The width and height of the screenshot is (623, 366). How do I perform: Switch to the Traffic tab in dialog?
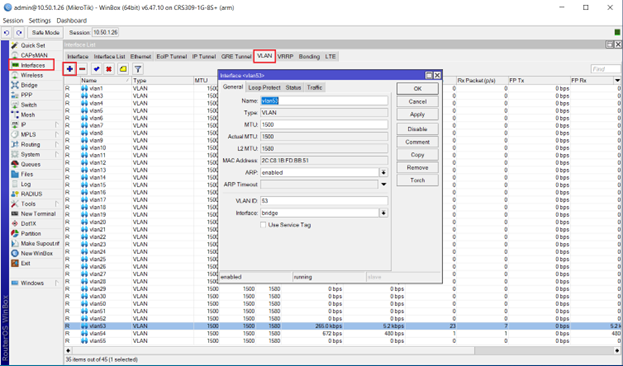(x=314, y=87)
